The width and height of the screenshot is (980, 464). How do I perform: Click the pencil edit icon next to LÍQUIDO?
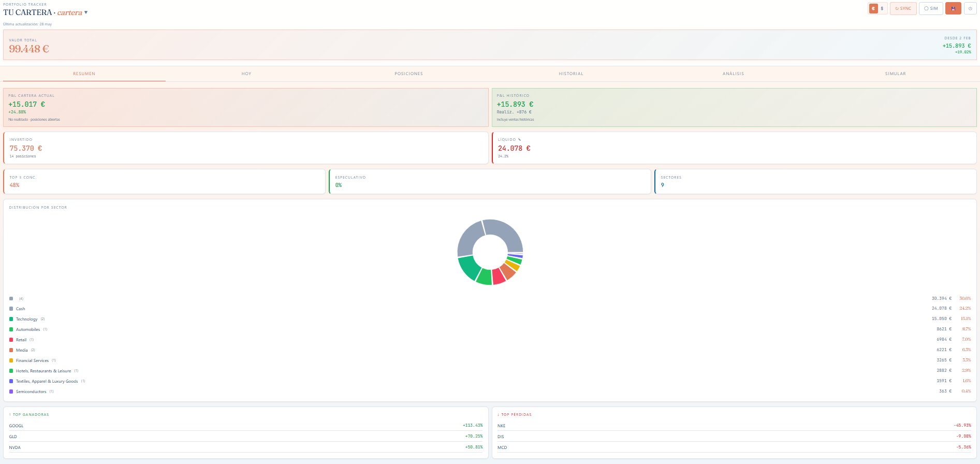[519, 139]
